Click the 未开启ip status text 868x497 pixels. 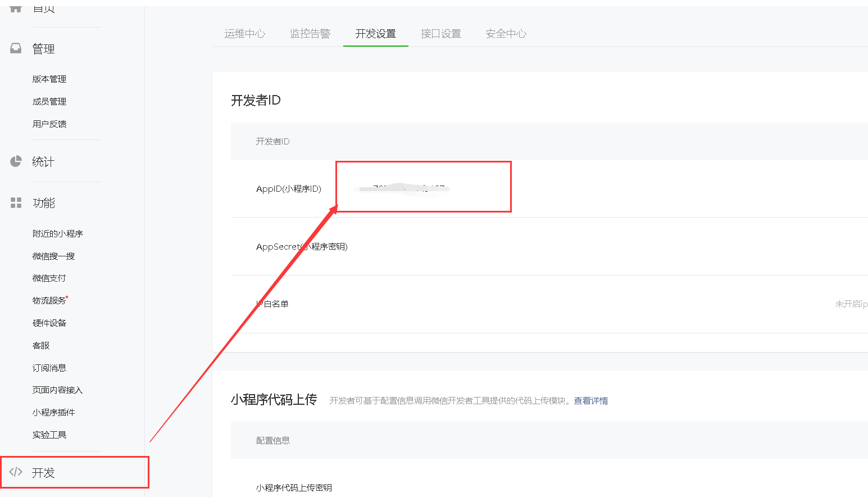coord(851,304)
